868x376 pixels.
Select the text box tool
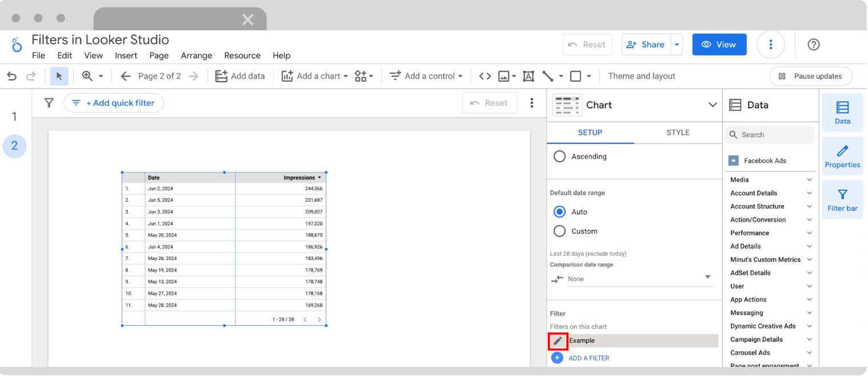528,75
